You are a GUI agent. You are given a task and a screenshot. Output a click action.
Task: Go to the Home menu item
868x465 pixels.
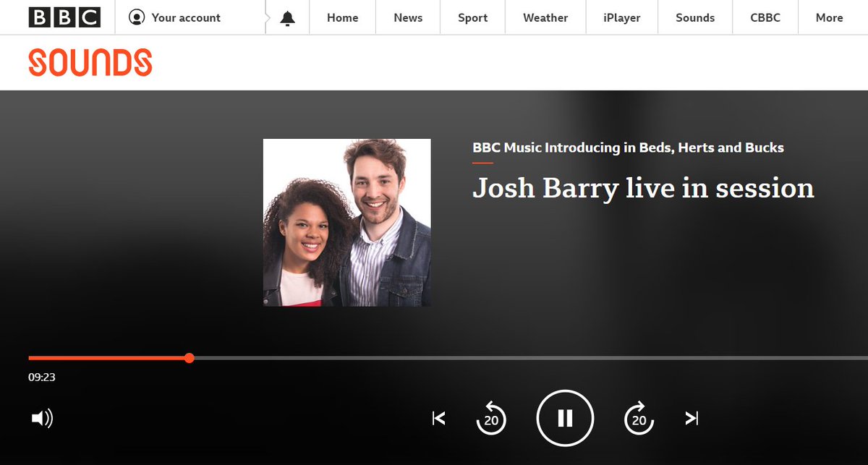[x=342, y=17]
